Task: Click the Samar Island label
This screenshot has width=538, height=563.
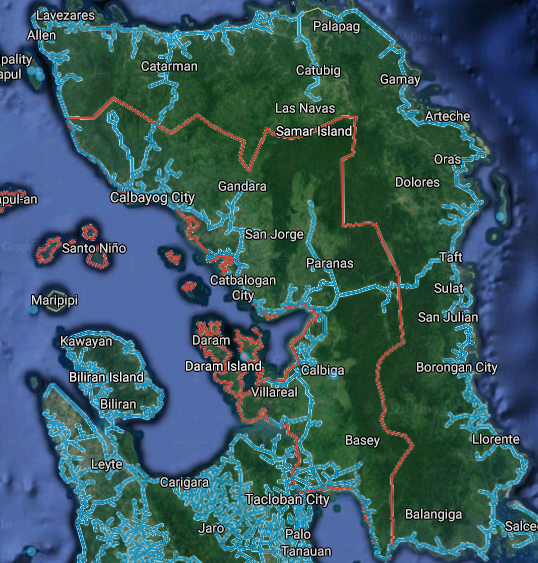Action: [314, 131]
